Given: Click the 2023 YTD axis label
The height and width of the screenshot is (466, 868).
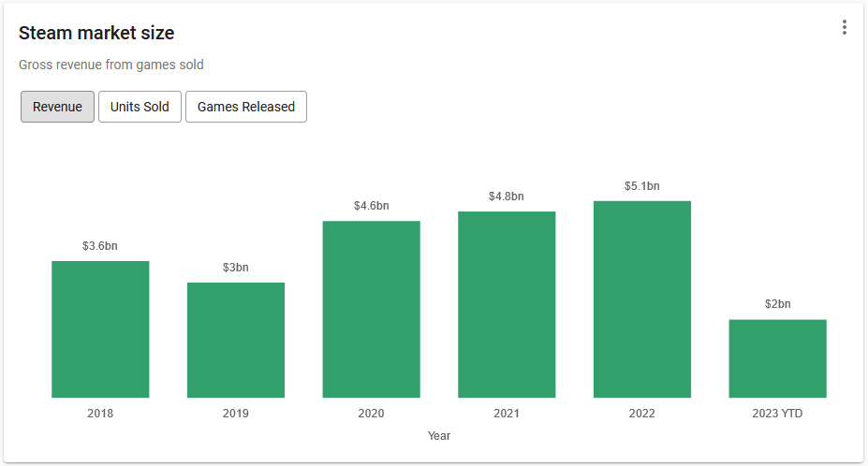Looking at the screenshot, I should 778,414.
